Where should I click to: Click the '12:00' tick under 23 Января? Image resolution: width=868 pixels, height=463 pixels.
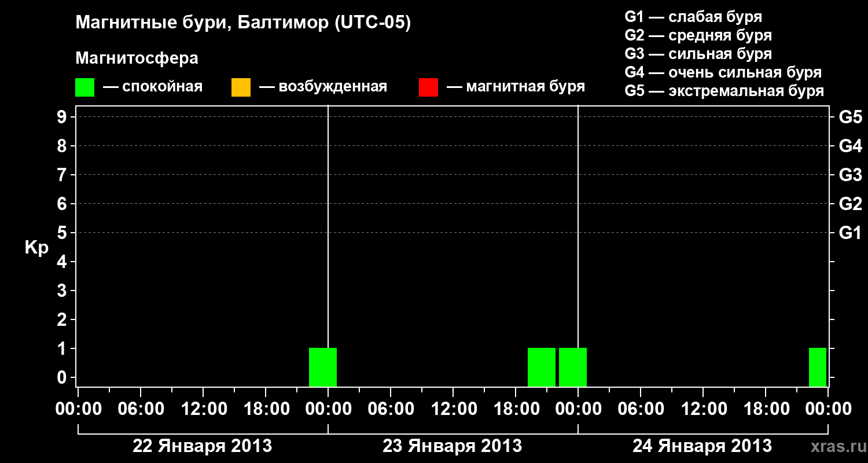click(x=454, y=409)
